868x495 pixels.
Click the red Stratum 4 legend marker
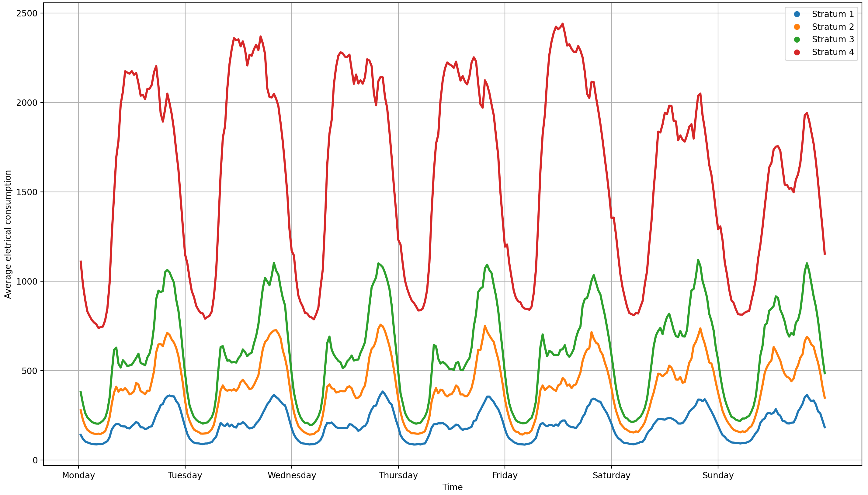[x=797, y=52]
